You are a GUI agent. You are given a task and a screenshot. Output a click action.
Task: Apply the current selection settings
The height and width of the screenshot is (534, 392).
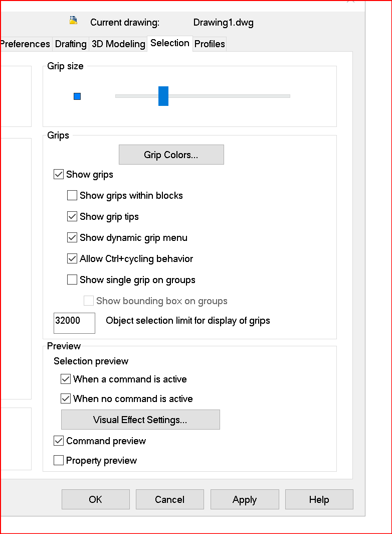pos(244,499)
